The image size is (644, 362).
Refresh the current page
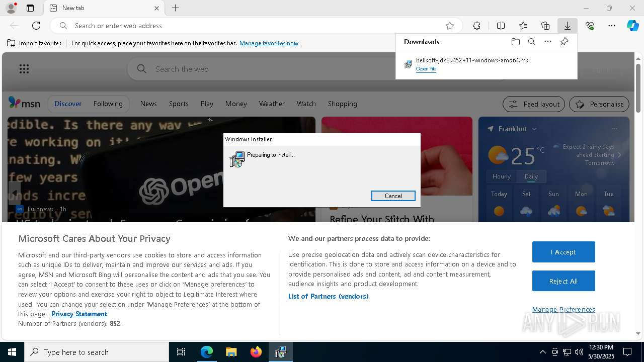coord(36,26)
